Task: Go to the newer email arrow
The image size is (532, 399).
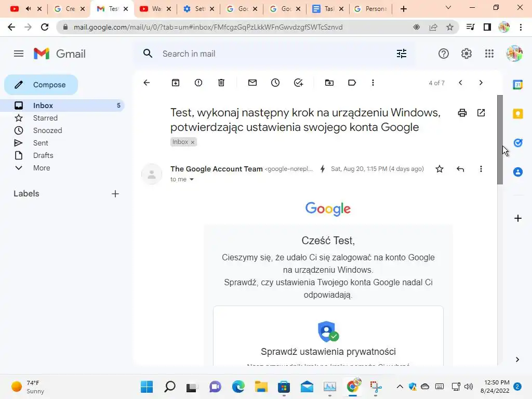Action: point(460,83)
